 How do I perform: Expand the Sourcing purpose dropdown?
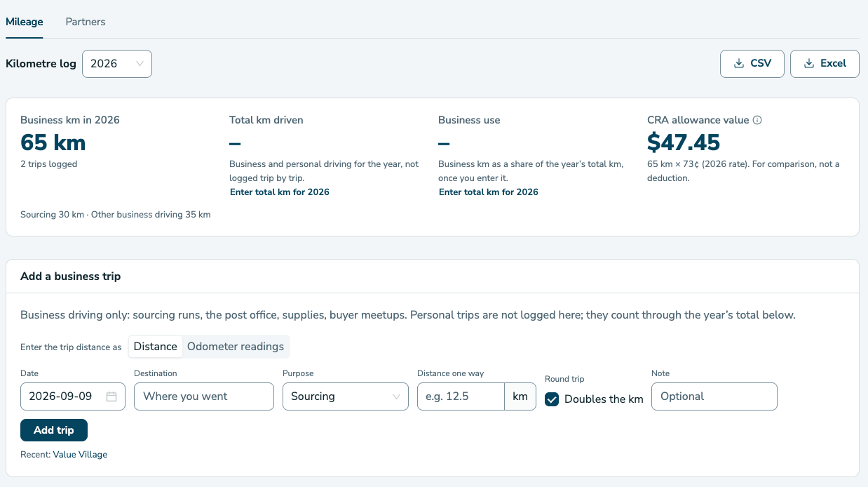(346, 396)
